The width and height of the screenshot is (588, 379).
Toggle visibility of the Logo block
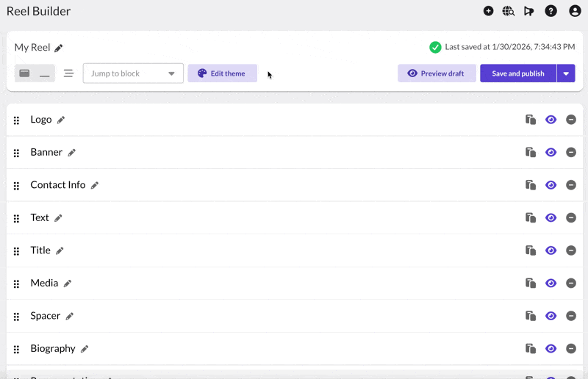[551, 120]
